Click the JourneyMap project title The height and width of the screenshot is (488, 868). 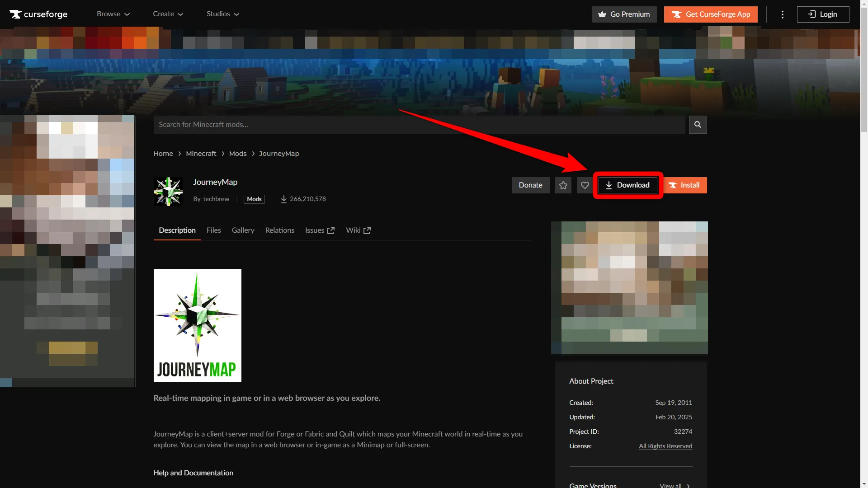tap(215, 182)
